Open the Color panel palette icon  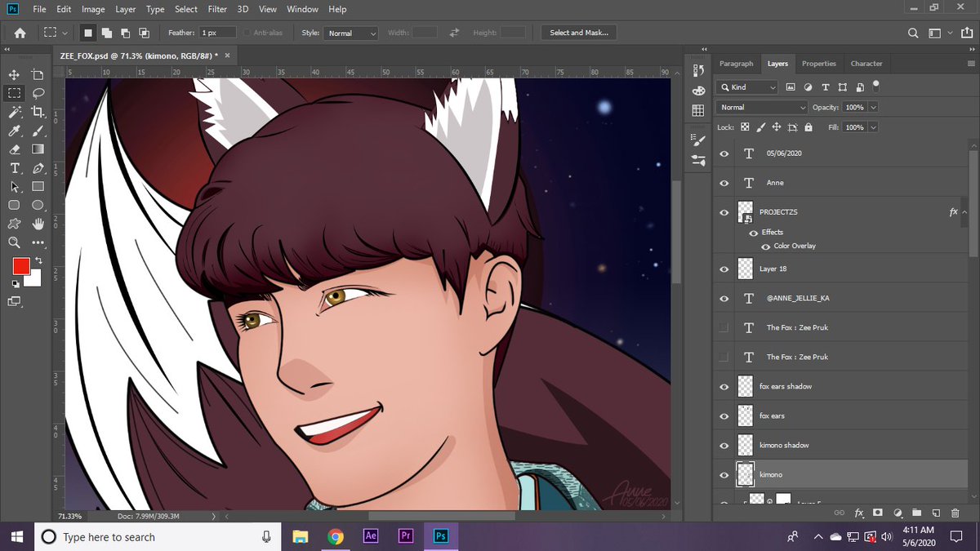[698, 91]
